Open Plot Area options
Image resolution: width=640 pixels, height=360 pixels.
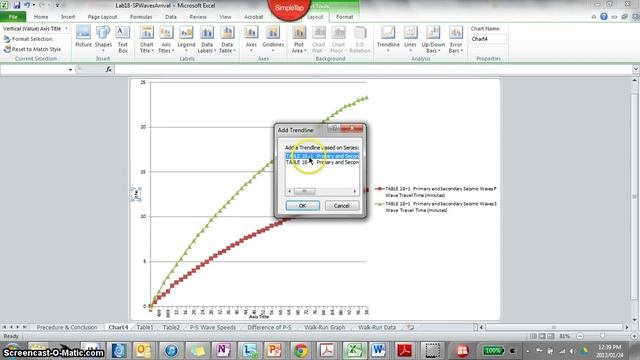pyautogui.click(x=299, y=39)
